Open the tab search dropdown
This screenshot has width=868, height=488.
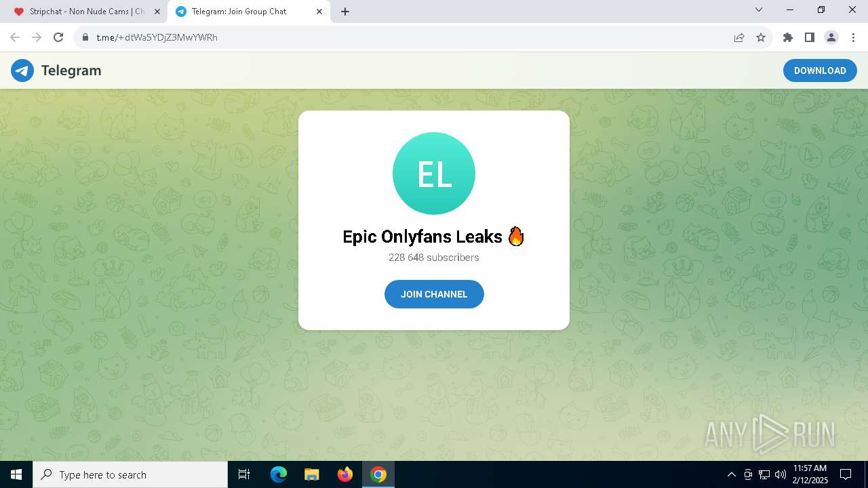click(x=759, y=10)
